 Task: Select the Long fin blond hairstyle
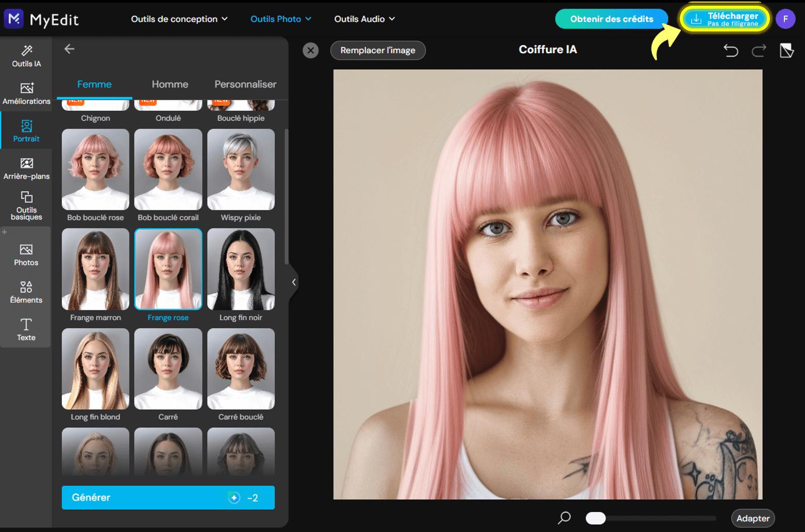(x=95, y=369)
